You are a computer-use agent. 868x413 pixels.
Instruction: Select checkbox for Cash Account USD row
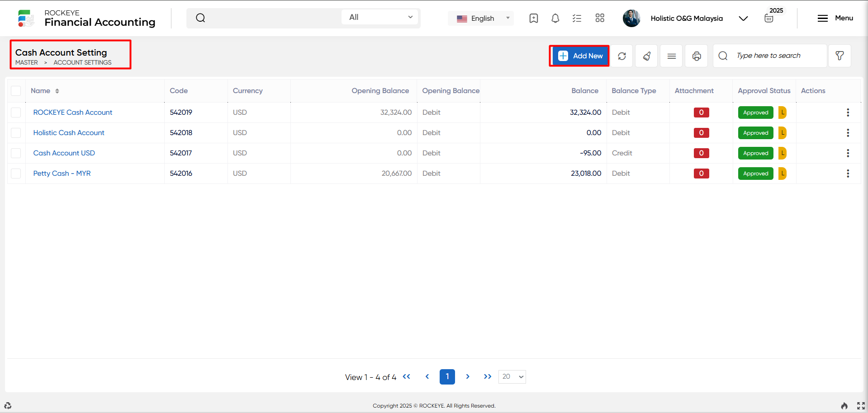click(x=16, y=153)
